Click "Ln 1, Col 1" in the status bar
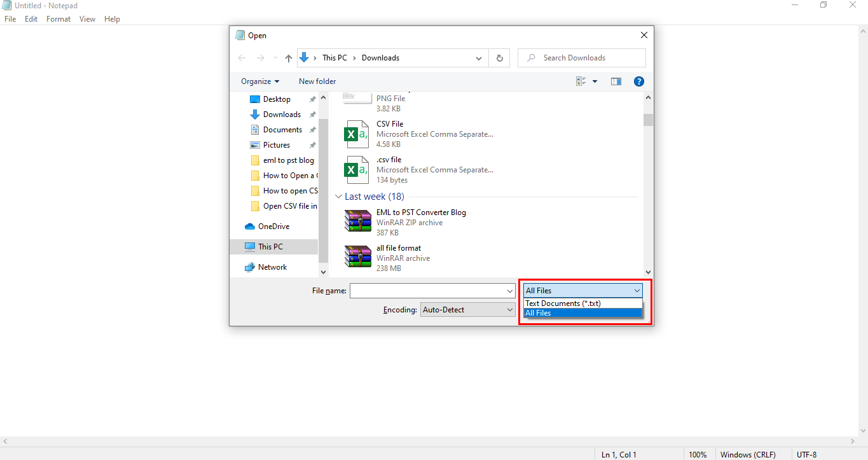The height and width of the screenshot is (460, 868). click(619, 455)
